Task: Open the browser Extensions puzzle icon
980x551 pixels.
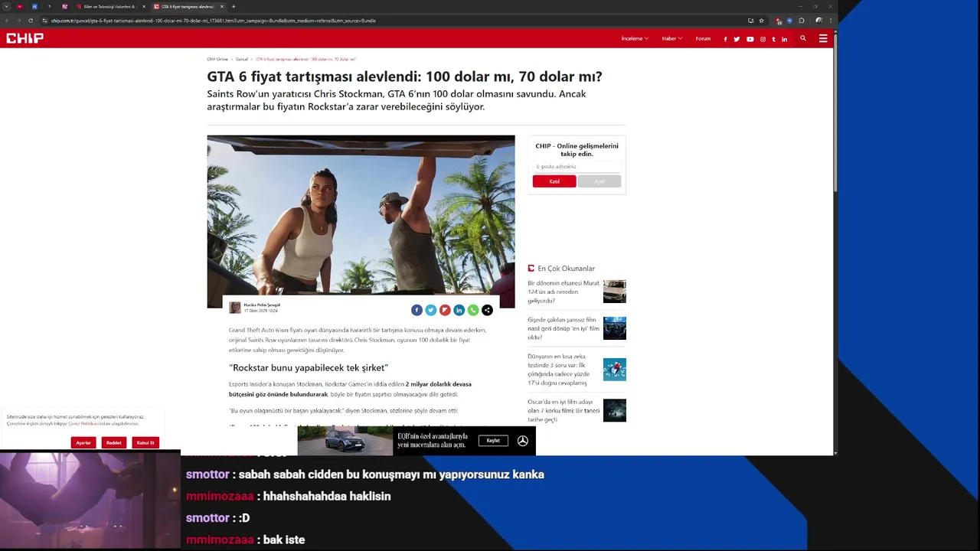Action: (x=802, y=21)
